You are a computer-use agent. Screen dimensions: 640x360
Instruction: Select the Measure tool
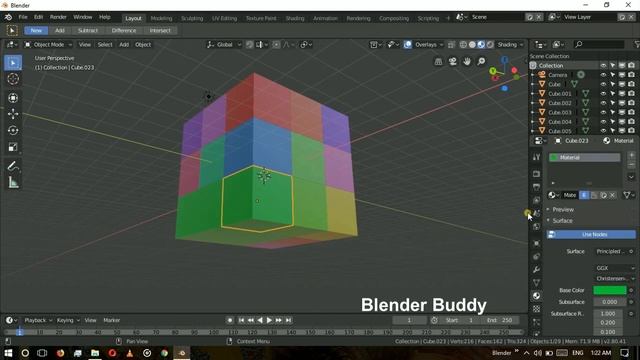[x=13, y=182]
